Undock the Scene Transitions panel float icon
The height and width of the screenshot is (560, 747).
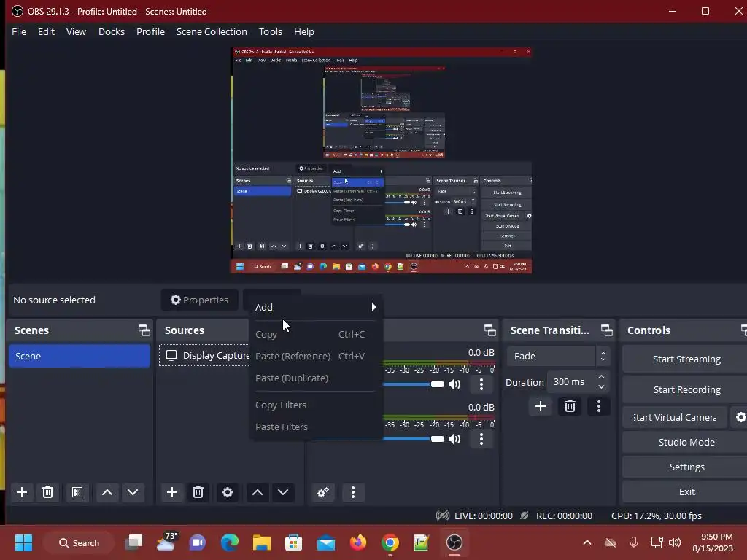tap(606, 330)
